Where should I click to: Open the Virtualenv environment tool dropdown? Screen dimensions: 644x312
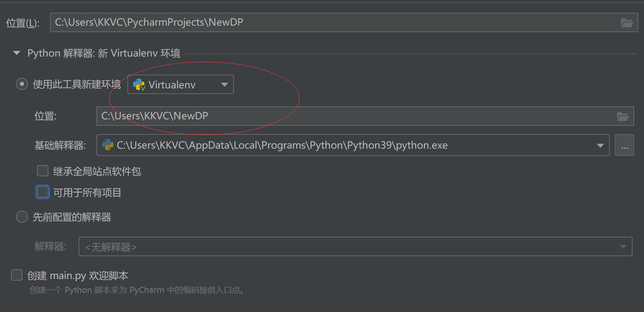point(181,84)
